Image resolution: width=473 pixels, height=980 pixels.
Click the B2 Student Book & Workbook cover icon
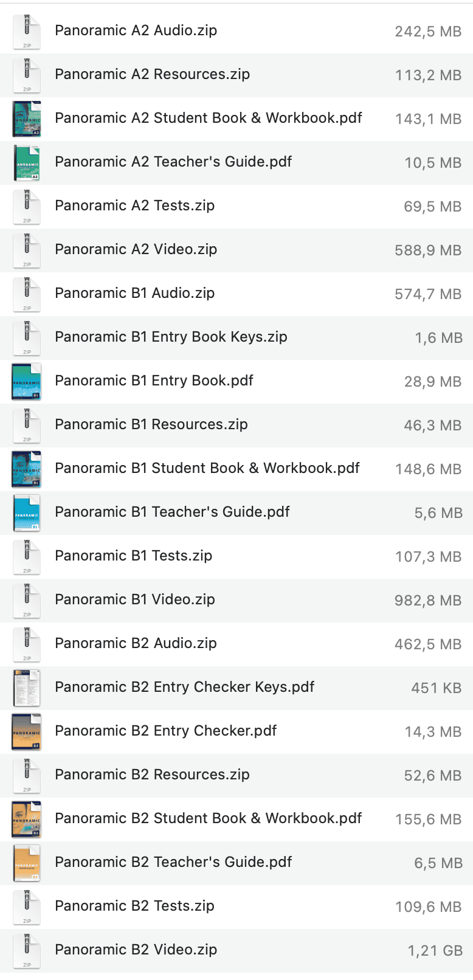click(x=27, y=820)
